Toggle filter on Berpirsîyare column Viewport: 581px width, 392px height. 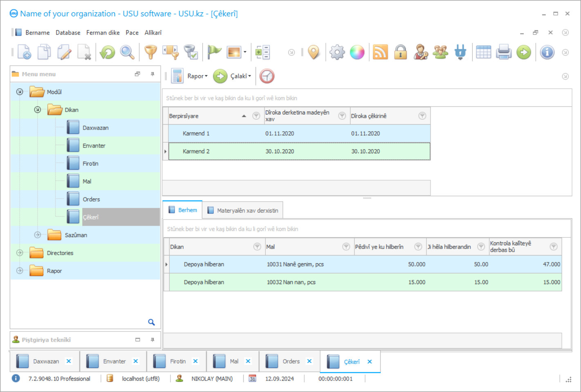click(256, 116)
